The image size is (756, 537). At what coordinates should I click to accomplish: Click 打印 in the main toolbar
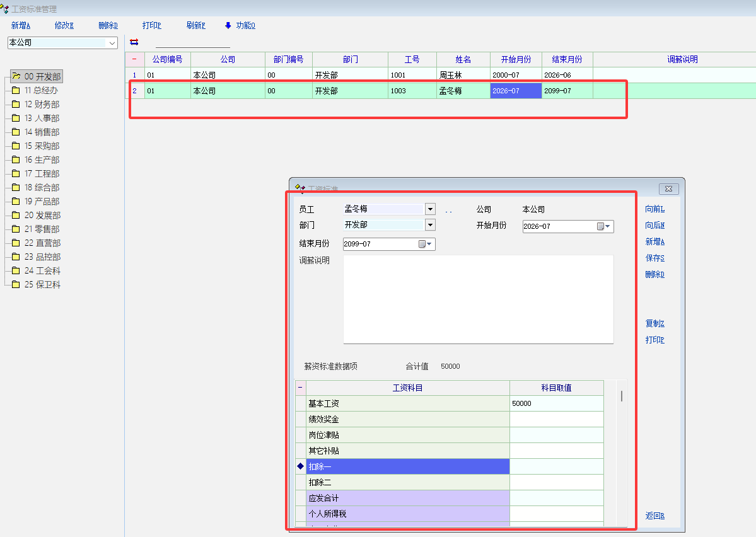pyautogui.click(x=152, y=26)
